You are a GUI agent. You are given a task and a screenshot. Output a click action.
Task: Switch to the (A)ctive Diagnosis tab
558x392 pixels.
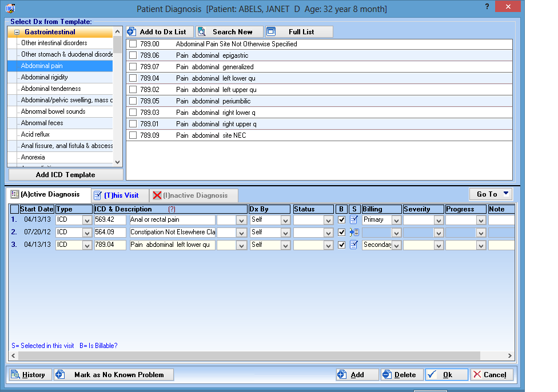pos(49,194)
